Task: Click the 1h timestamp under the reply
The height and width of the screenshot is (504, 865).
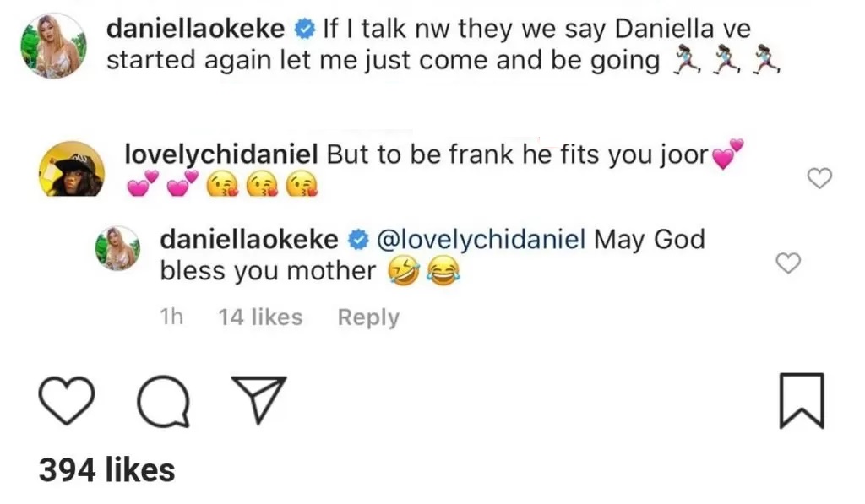Action: (x=171, y=317)
